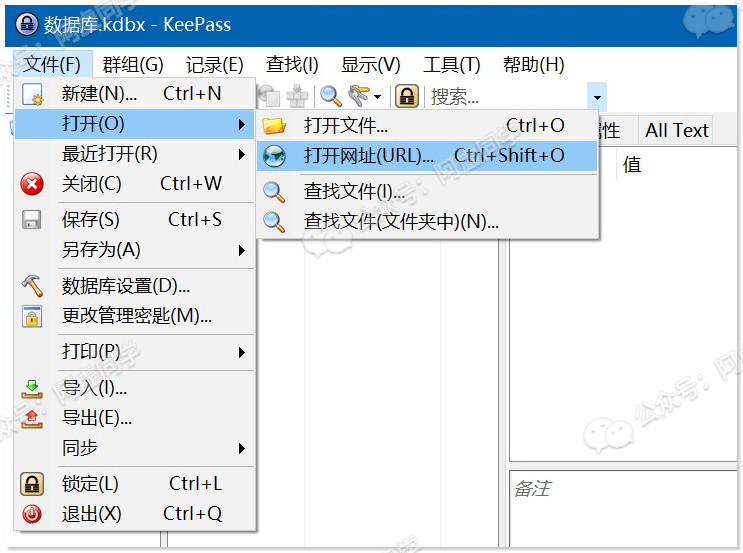Screen dimensions: 743x553
Task: Click the red Close database icon
Action: point(32,184)
